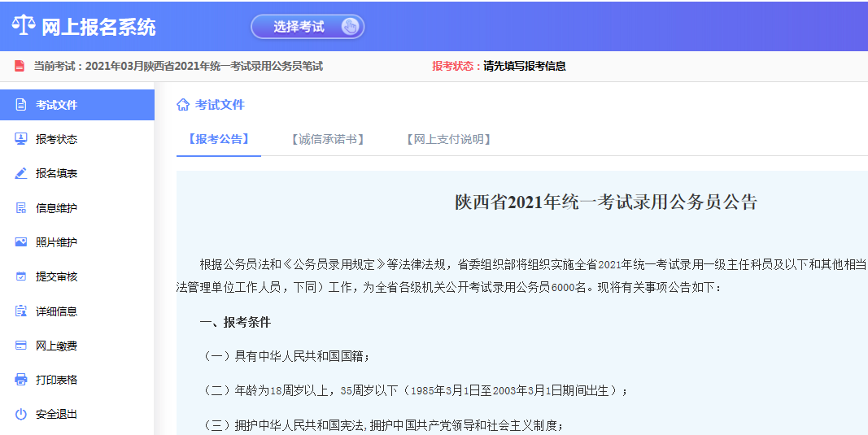Click the line （三）拥护中华人民共和国宪法
The image size is (868, 435).
click(382, 425)
